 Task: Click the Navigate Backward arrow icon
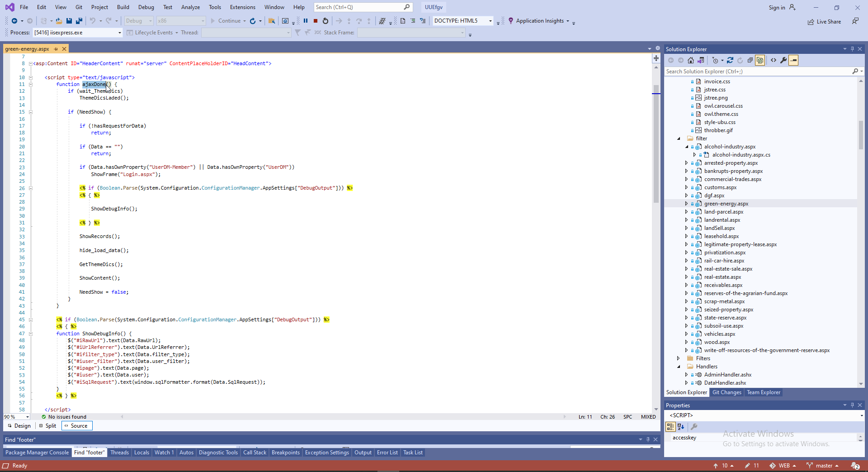[x=14, y=21]
